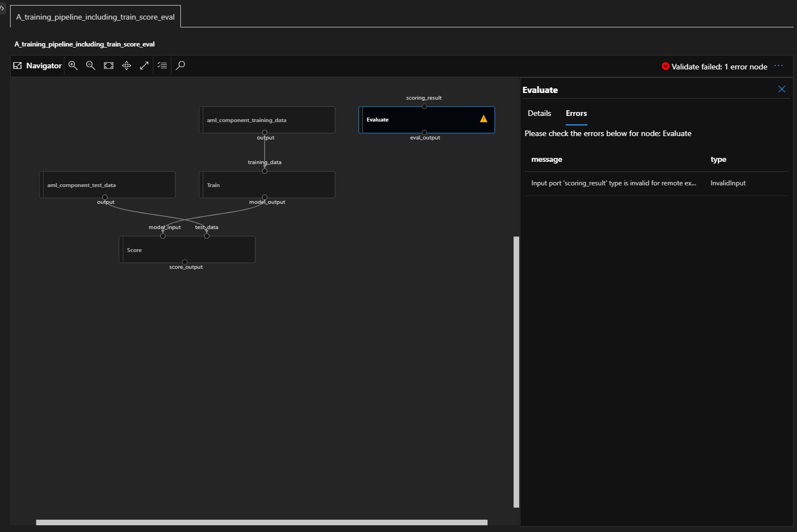
Task: Click the scoring_result input port
Action: [424, 106]
